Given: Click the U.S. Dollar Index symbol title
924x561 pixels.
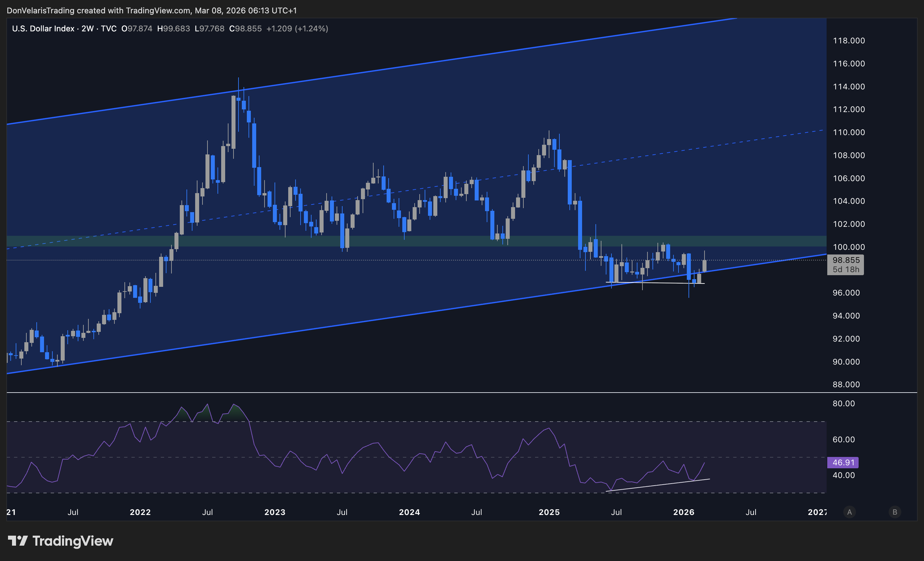Looking at the screenshot, I should point(43,28).
